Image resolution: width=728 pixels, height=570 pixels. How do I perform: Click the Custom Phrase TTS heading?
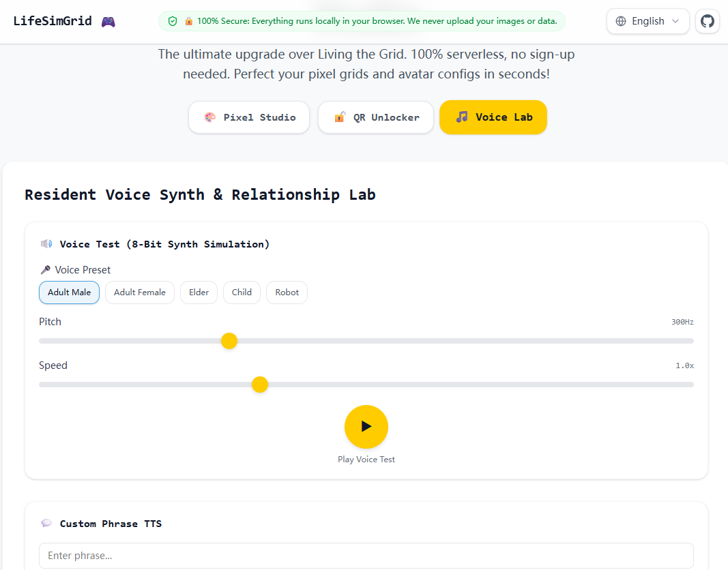click(111, 524)
